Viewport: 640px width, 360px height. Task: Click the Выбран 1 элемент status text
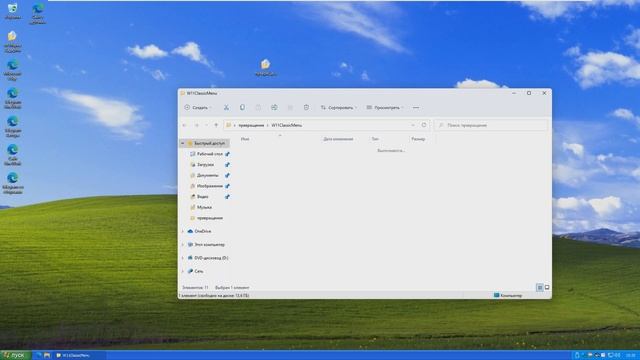tap(232, 287)
